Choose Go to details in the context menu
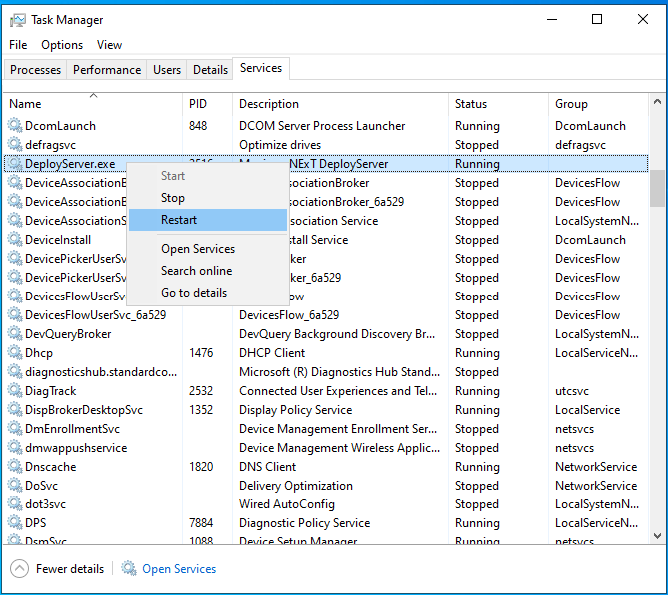 [208, 293]
